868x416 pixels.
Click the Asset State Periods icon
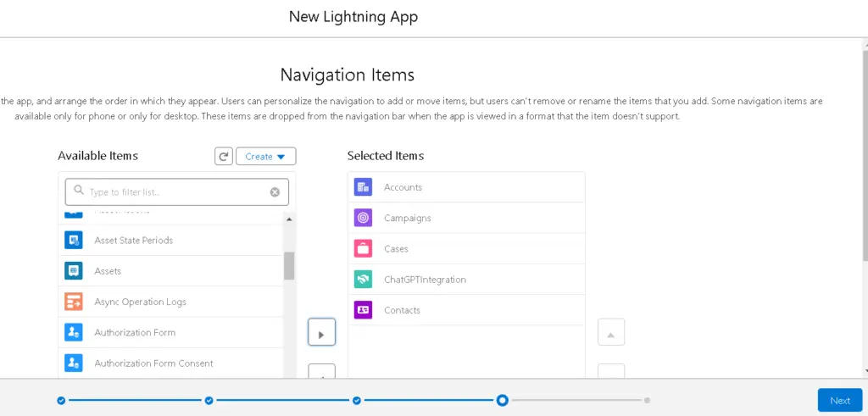[74, 241]
